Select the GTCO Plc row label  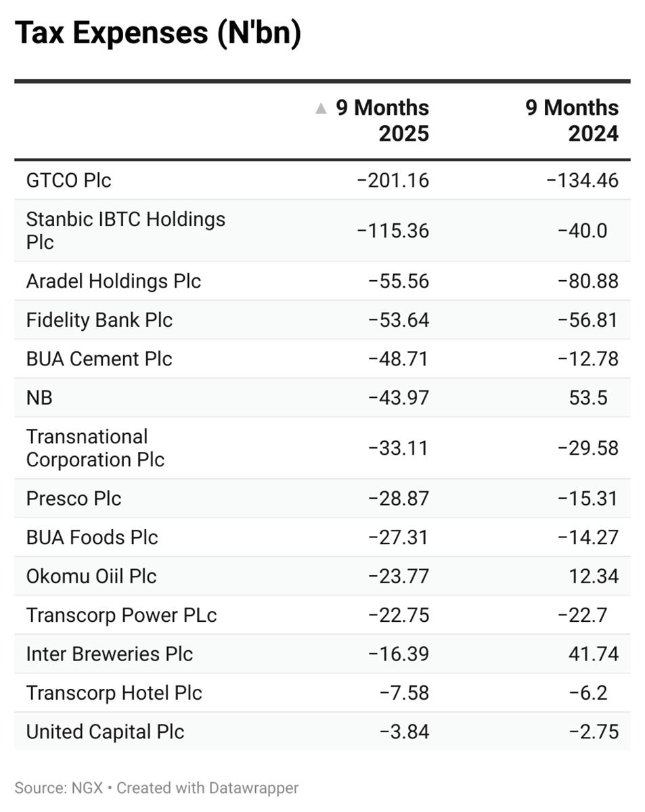[x=68, y=180]
